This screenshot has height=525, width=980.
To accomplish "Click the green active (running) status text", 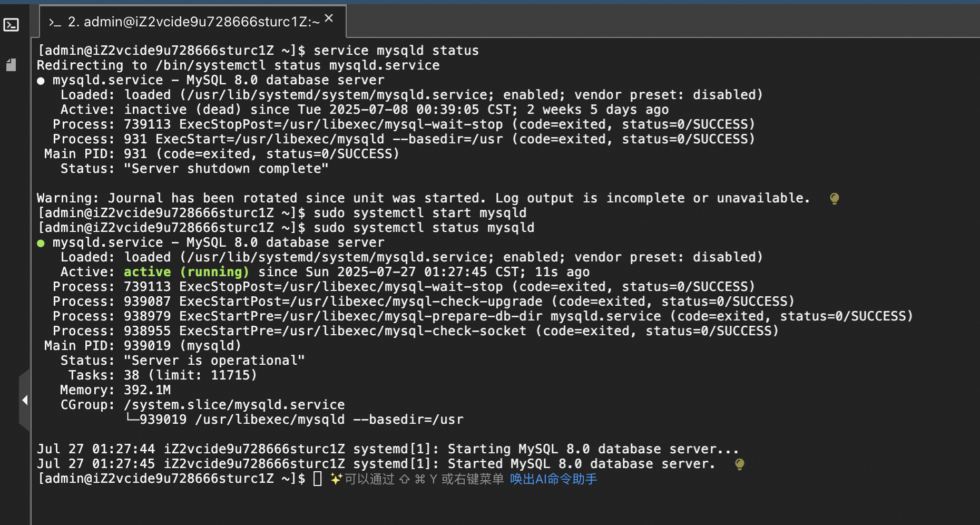I will (x=186, y=272).
